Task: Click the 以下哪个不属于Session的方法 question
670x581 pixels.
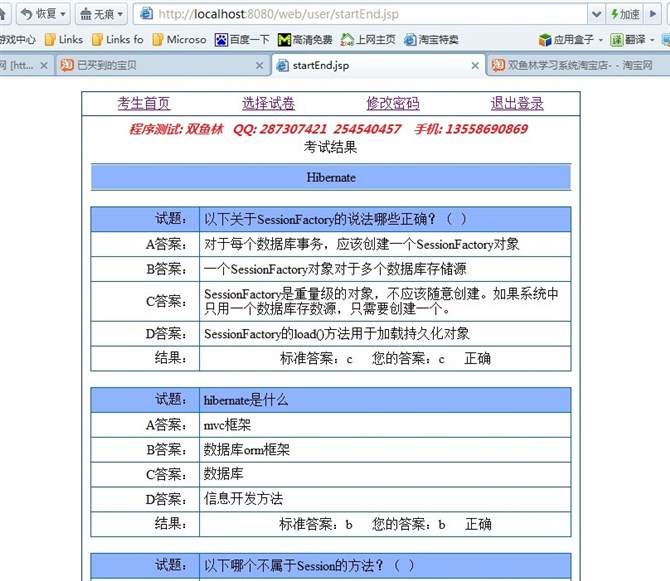Action: [309, 566]
